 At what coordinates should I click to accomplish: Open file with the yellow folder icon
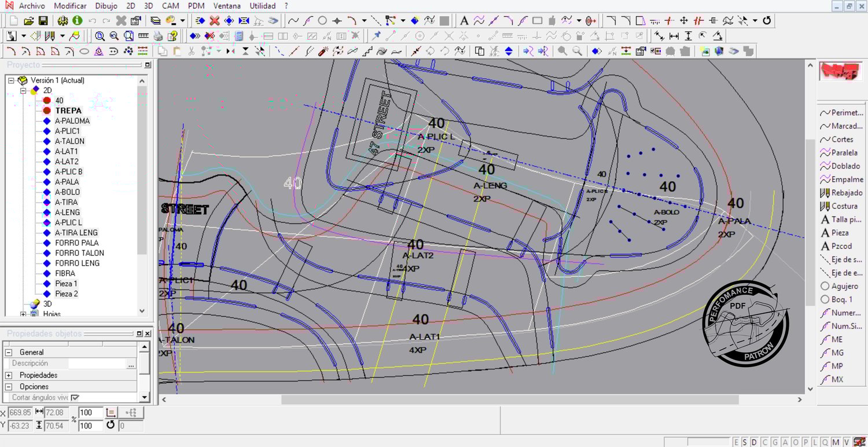[28, 21]
